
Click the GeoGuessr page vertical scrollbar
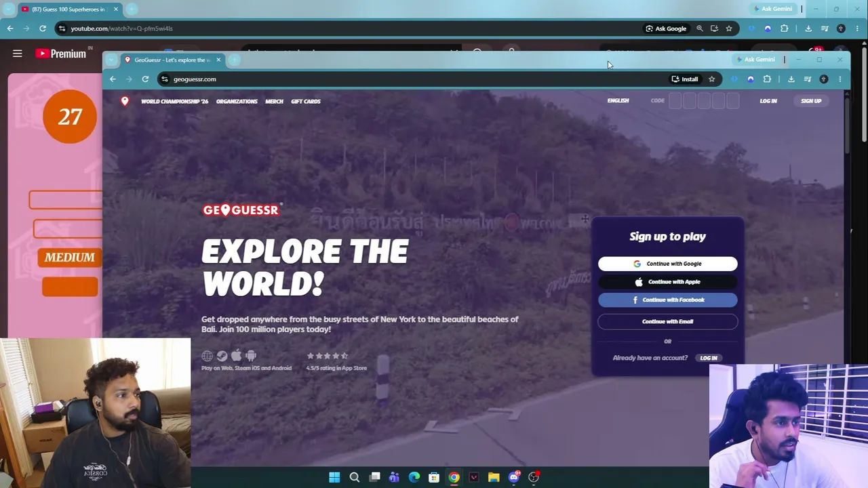(847, 125)
